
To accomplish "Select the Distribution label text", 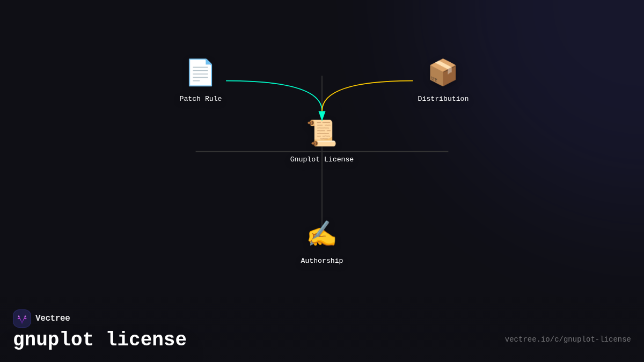I will click(443, 98).
